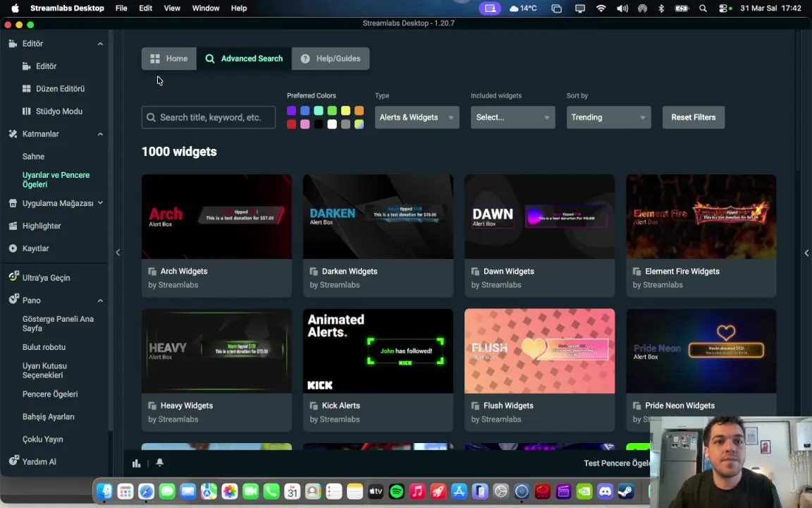Open Bahşiş Ayarları in the sidebar
Screen dimensions: 812x508
[x=49, y=417]
